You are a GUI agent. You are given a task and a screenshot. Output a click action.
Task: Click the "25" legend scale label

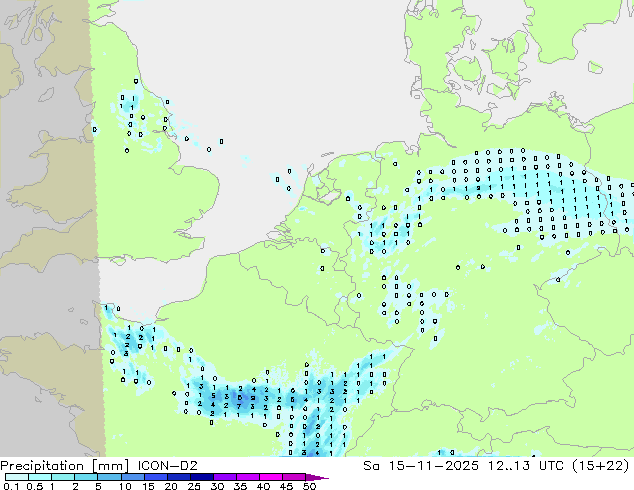(194, 486)
